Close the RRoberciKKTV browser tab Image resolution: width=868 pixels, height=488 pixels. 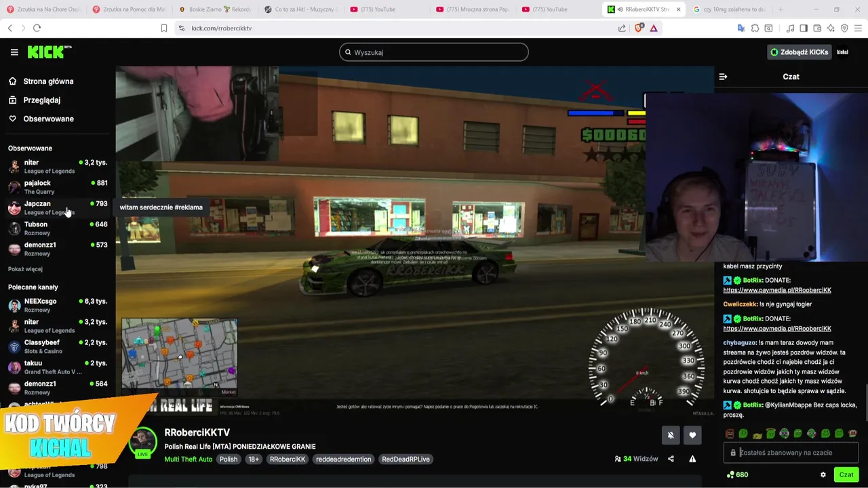[x=678, y=9]
